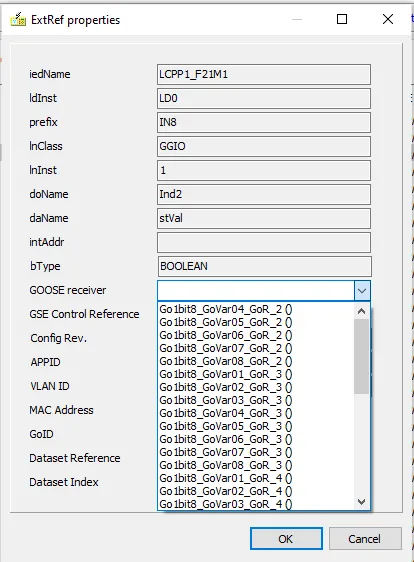Click the dropdown list scrollbar thumb

coord(362,356)
